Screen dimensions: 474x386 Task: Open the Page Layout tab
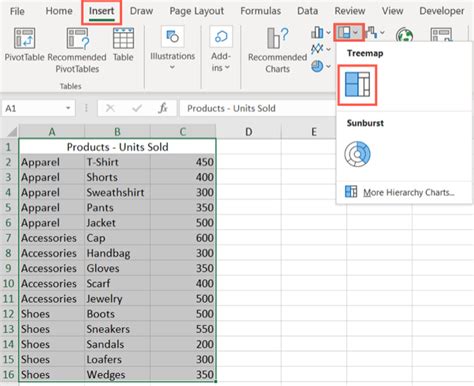click(x=197, y=11)
